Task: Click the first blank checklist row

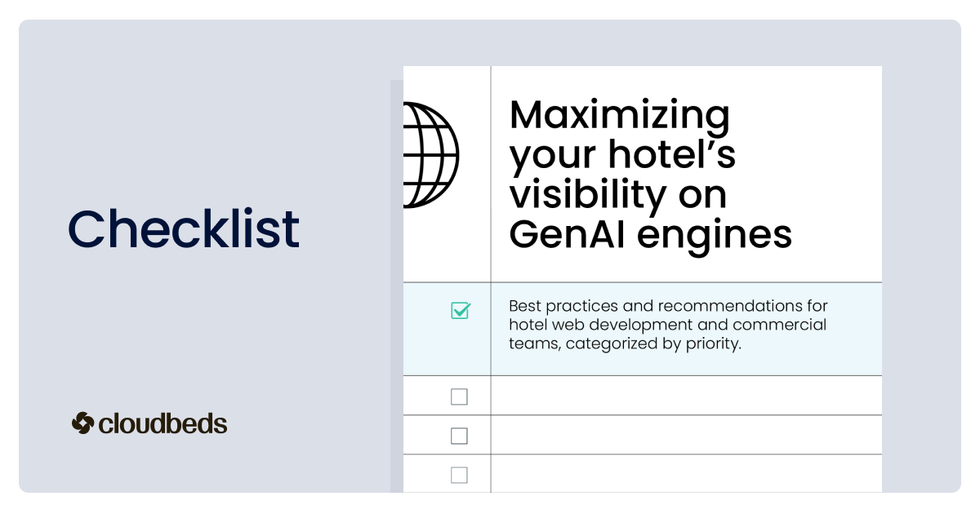Action: point(686,396)
